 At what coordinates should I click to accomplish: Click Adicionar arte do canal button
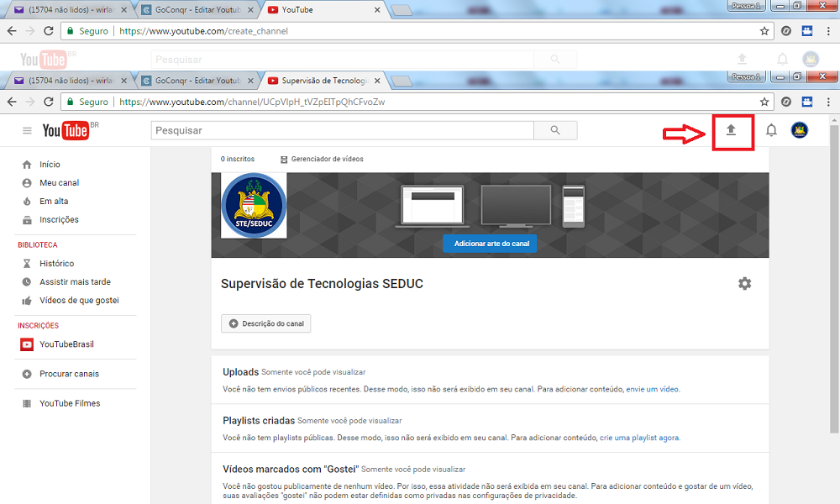[x=490, y=244]
